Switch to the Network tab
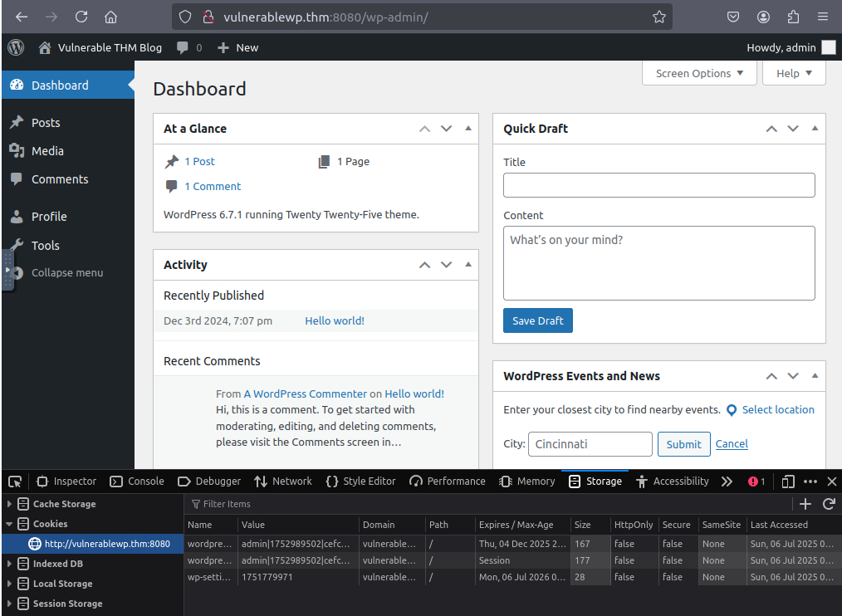 tap(283, 482)
